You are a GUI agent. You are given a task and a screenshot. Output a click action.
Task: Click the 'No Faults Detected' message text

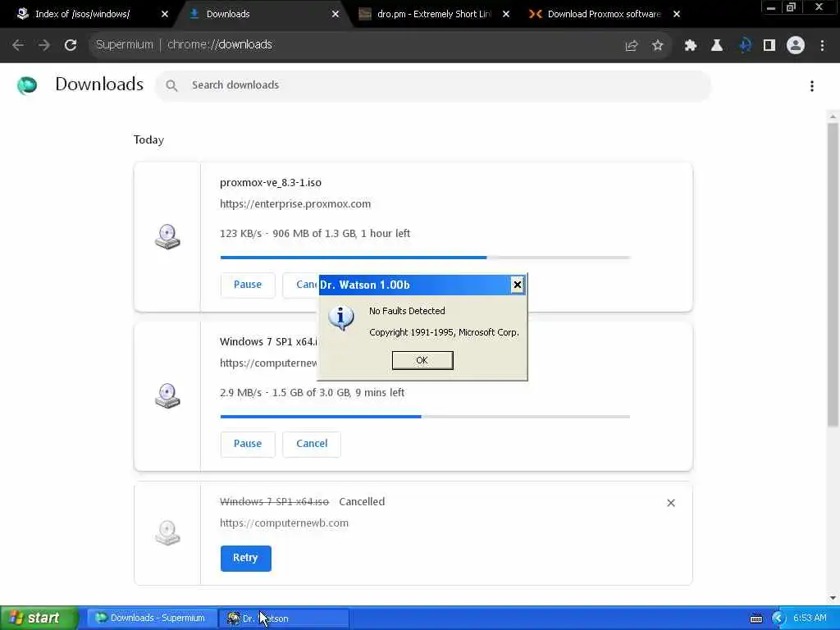point(407,311)
